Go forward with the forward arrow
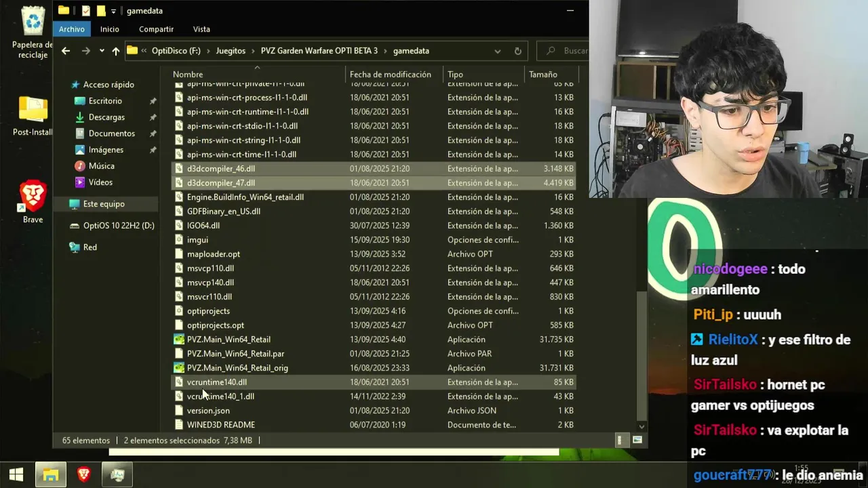 pos(85,51)
